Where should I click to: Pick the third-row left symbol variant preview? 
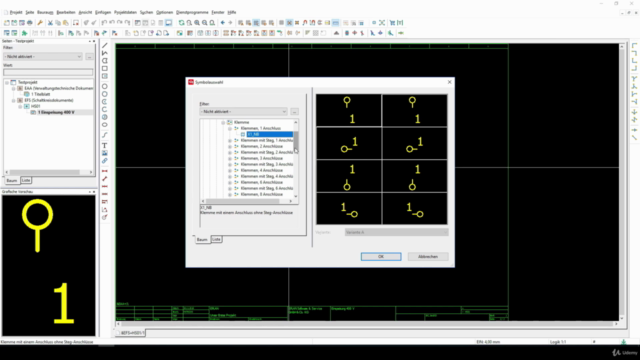349,176
